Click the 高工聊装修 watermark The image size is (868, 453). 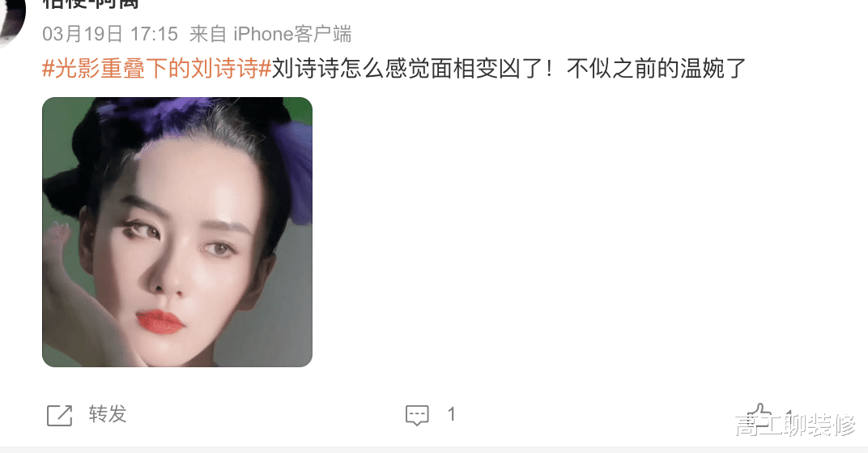tap(795, 425)
